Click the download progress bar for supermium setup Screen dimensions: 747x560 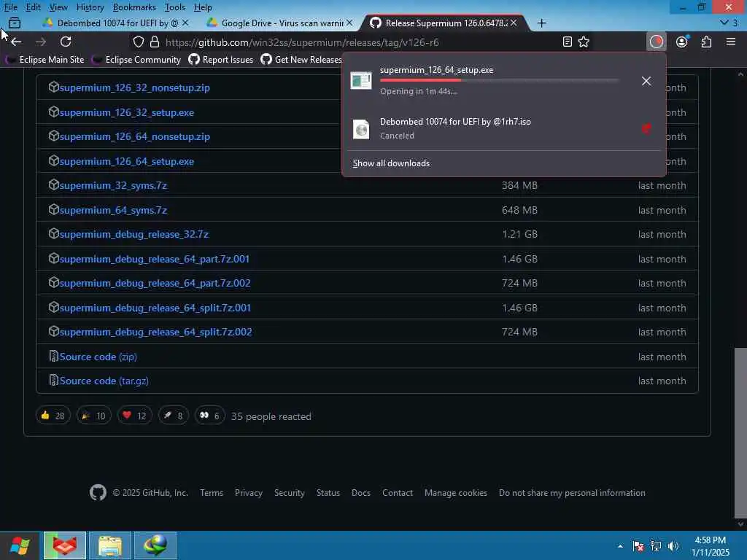coord(499,80)
